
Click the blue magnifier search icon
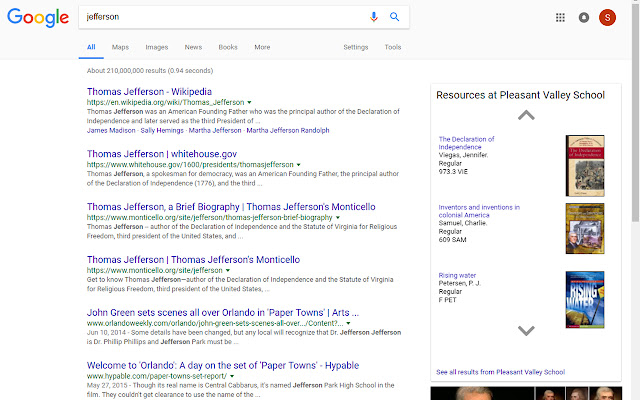pyautogui.click(x=394, y=17)
